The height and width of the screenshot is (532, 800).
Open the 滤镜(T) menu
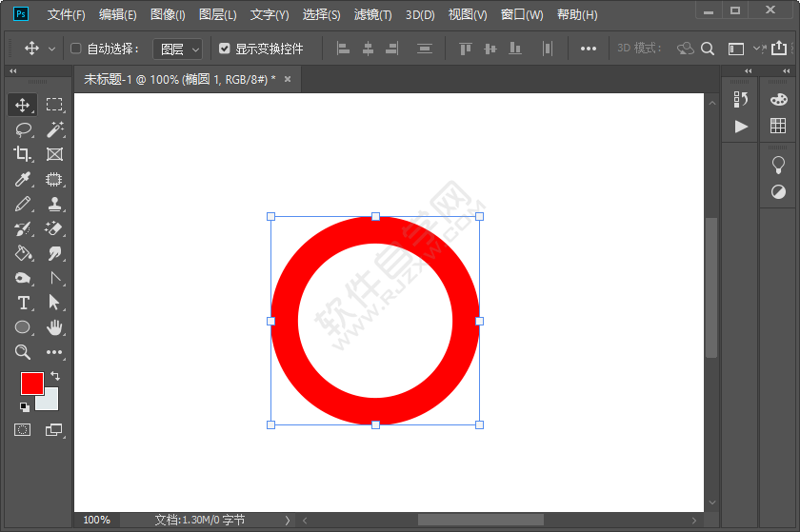tap(372, 15)
